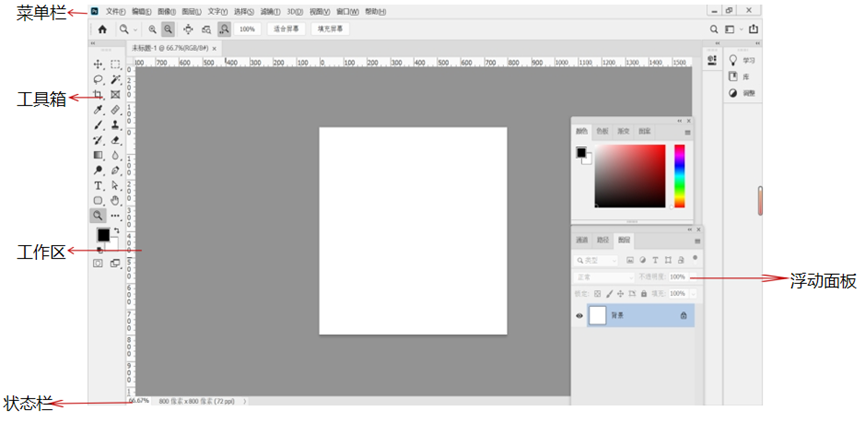Open the 图像(I) menu
This screenshot has height=423, width=865.
(167, 11)
